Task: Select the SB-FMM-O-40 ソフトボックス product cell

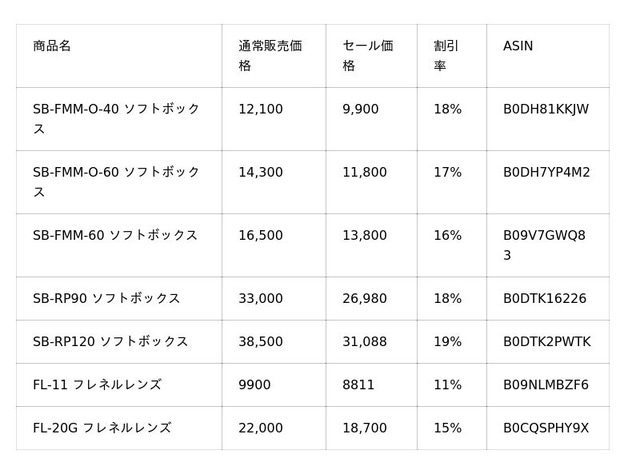Action: tap(118, 118)
